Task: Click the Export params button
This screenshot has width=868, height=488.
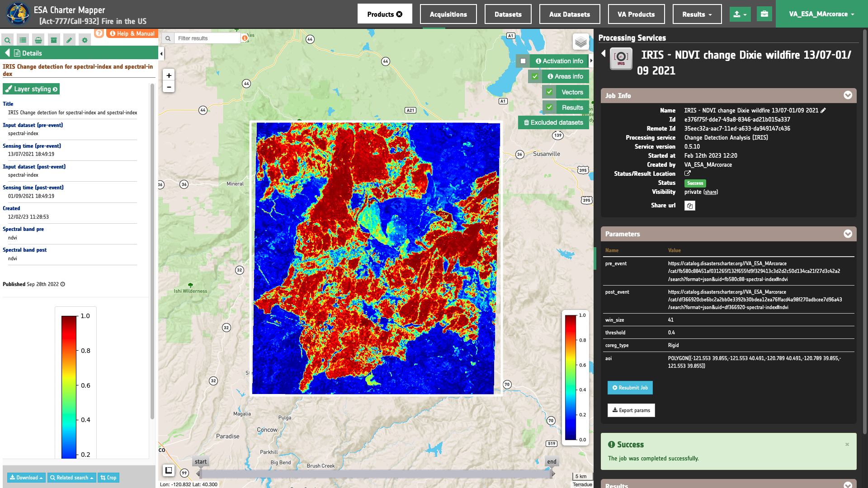Action: pyautogui.click(x=631, y=410)
